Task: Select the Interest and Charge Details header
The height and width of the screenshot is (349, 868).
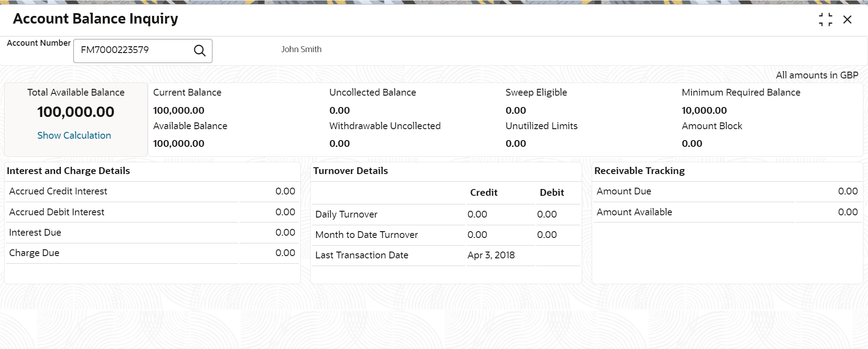Action: tap(68, 171)
